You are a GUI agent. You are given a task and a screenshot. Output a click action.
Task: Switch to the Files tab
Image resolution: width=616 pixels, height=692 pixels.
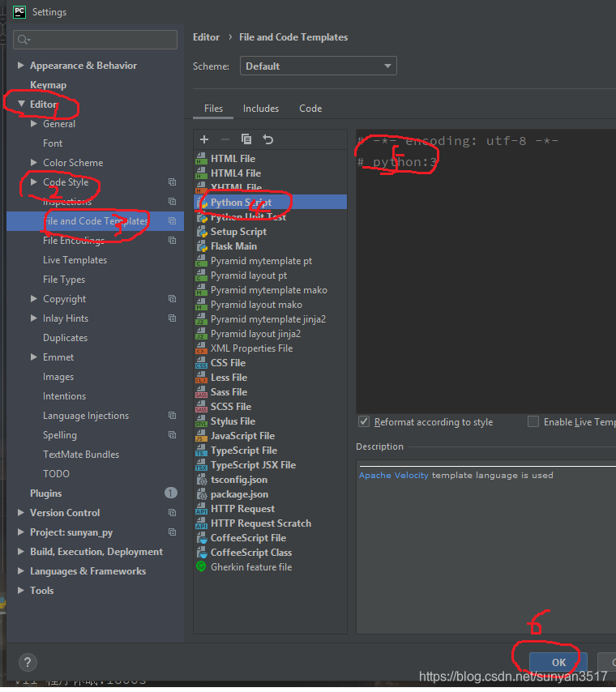213,109
